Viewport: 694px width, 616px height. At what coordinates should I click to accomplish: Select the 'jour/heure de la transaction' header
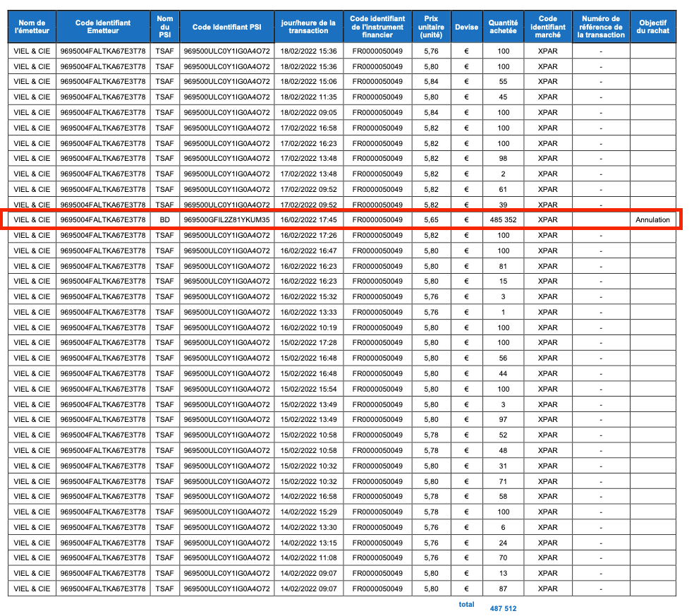[x=308, y=27]
